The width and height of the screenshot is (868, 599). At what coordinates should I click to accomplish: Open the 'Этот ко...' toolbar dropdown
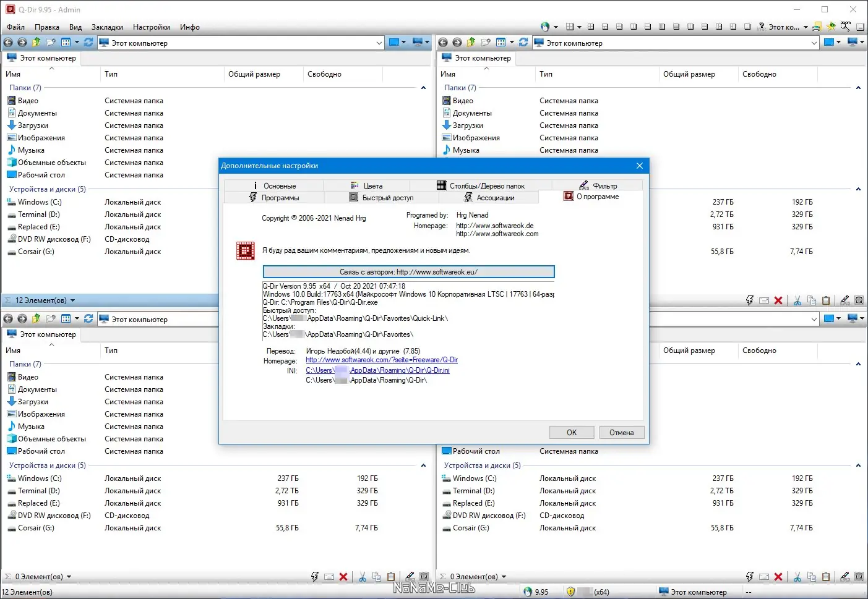point(806,27)
